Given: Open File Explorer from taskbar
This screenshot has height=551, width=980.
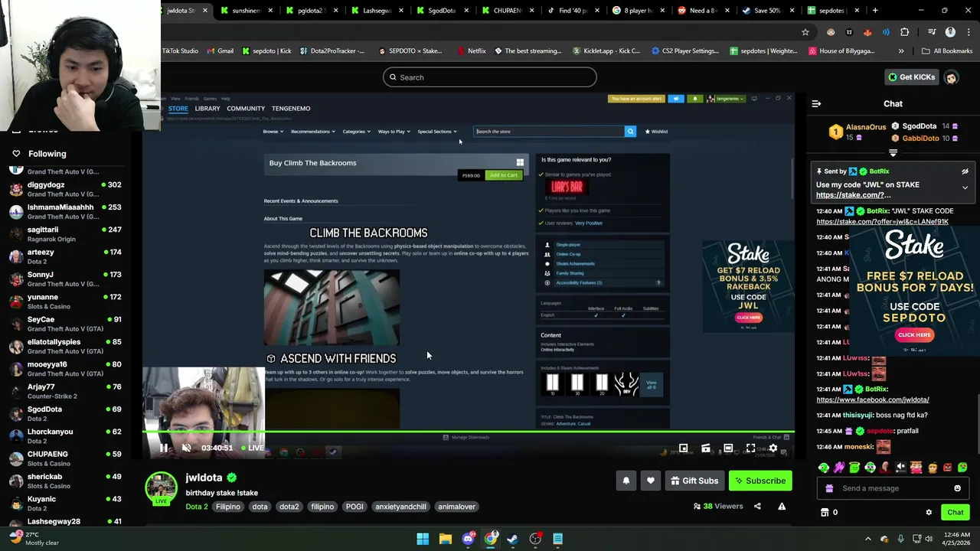Looking at the screenshot, I should 445,539.
